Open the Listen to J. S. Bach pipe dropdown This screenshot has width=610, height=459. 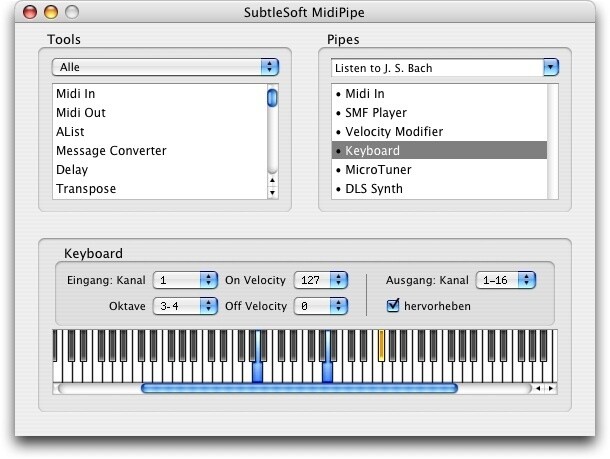(445, 67)
